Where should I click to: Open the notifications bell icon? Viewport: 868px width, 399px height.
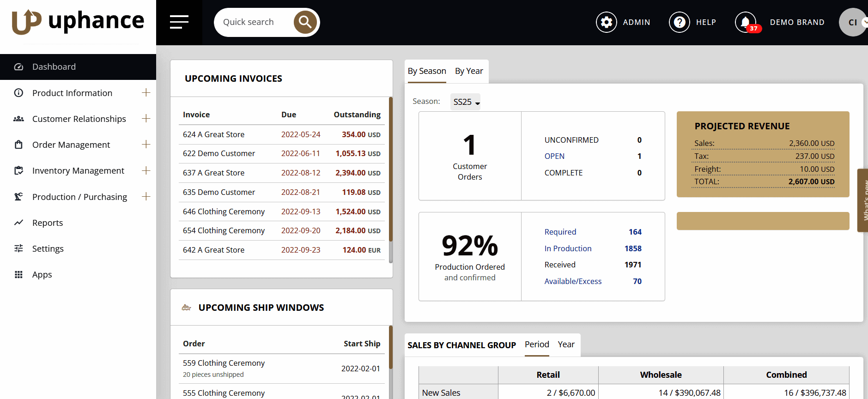click(x=745, y=22)
